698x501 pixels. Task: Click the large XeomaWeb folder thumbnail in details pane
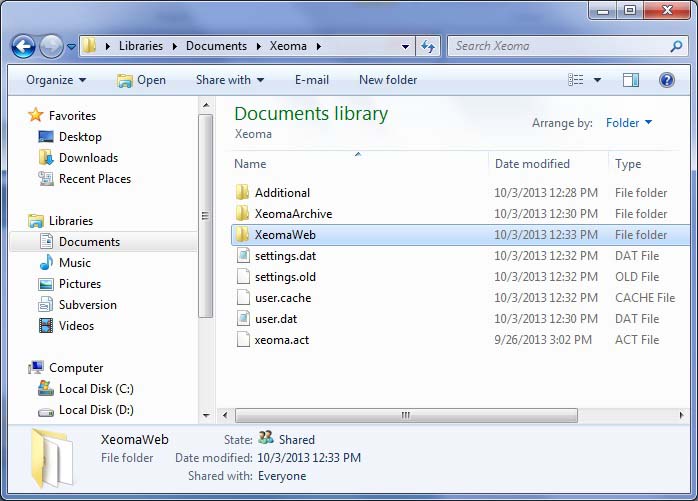tap(53, 459)
